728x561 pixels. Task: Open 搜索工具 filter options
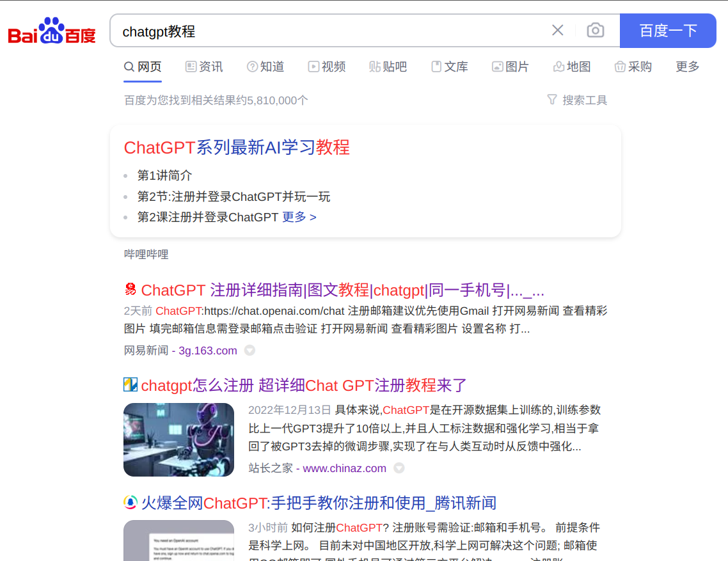[577, 100]
